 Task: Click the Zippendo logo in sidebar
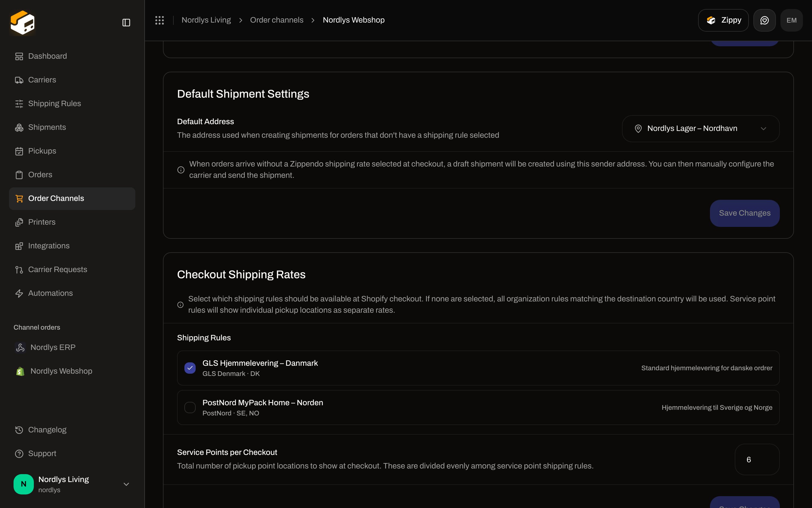[23, 22]
